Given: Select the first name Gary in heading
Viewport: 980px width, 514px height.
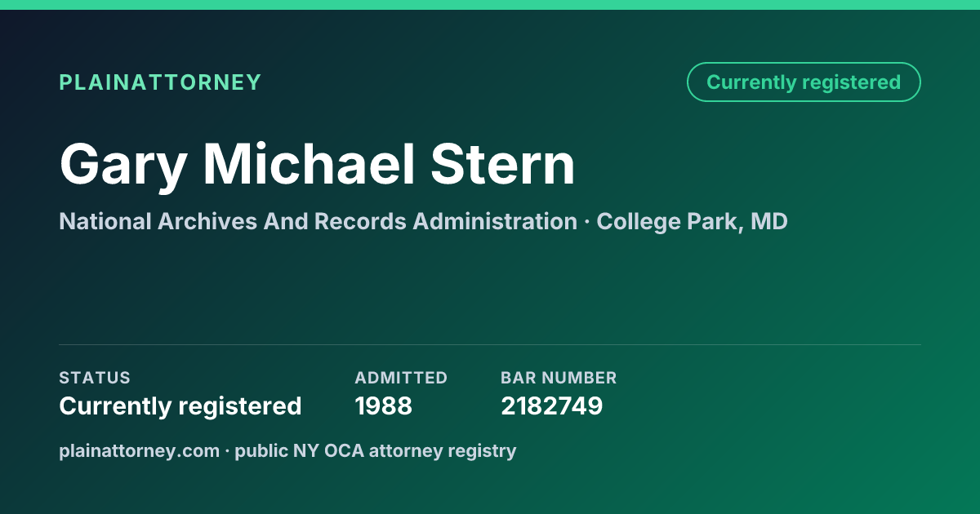Looking at the screenshot, I should [122, 166].
